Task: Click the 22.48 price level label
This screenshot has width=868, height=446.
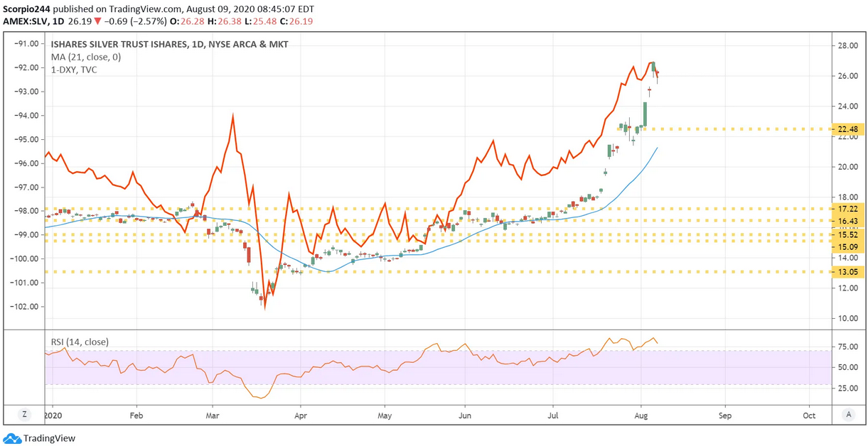Action: pos(847,129)
